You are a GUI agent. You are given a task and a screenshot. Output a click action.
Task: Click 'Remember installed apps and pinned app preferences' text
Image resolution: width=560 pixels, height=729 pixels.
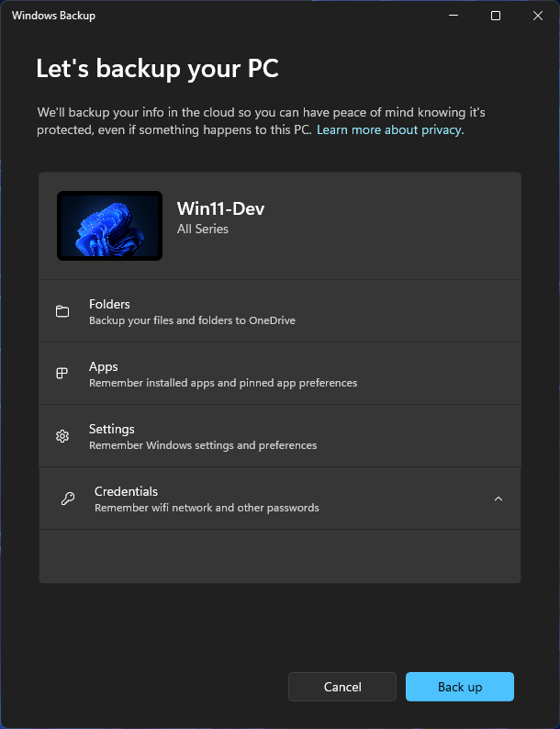[223, 383]
